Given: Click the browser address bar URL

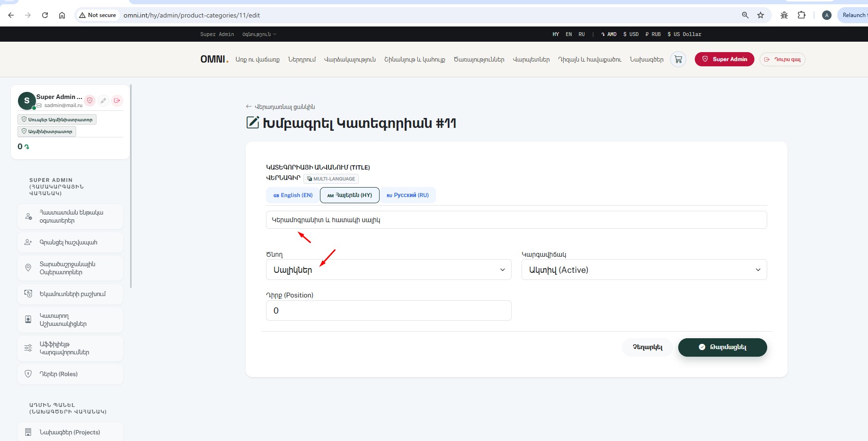Looking at the screenshot, I should click(192, 15).
